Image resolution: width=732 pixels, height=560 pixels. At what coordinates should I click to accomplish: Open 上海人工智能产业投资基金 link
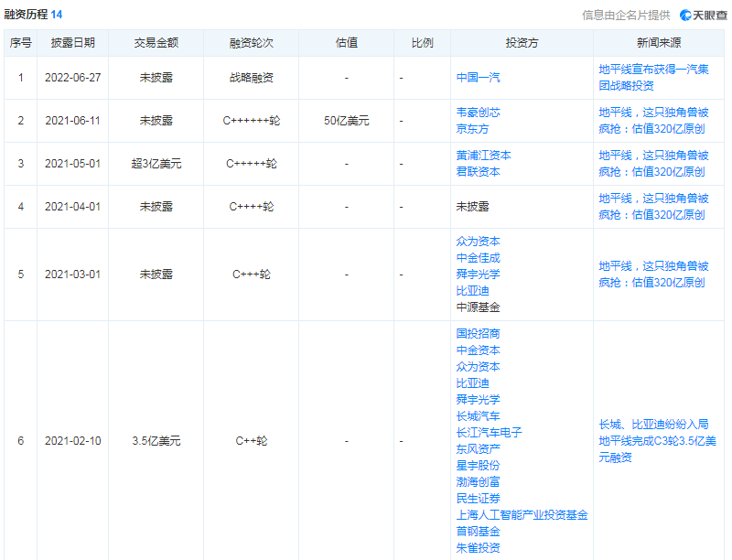(x=522, y=515)
